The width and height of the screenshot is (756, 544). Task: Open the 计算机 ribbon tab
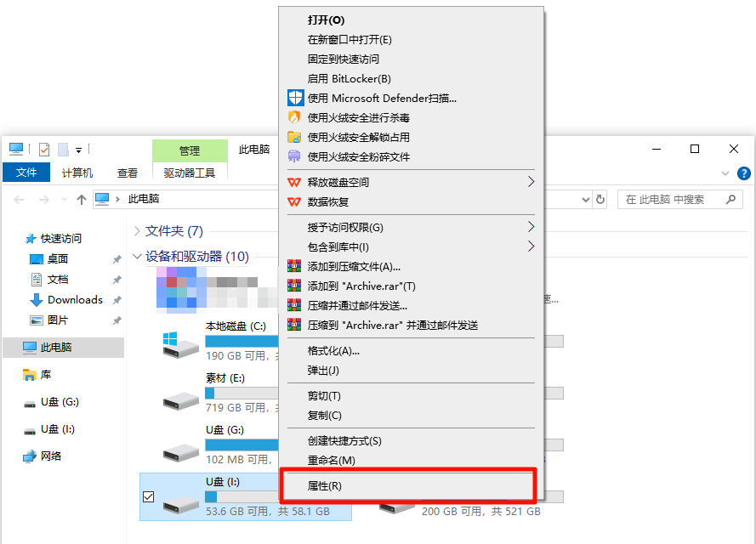(77, 173)
